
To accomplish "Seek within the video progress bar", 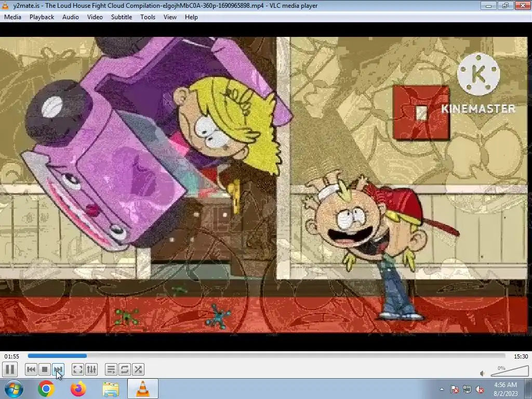I will click(267, 356).
